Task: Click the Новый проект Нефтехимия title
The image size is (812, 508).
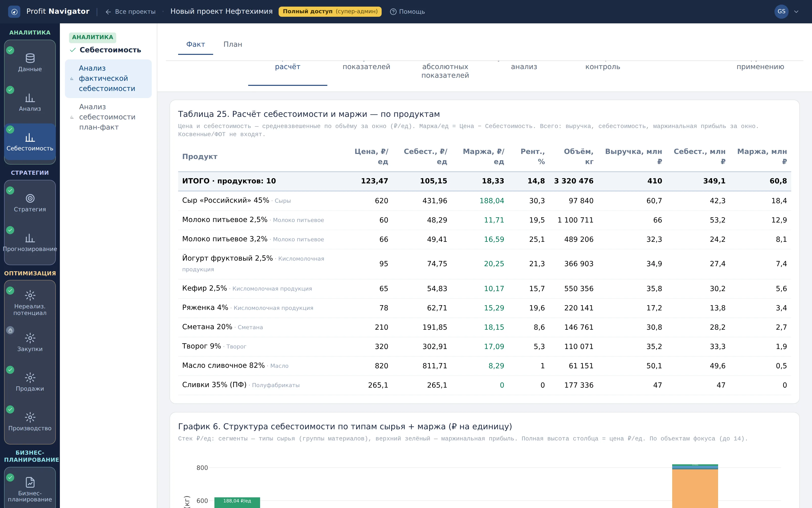Action: [x=222, y=11]
